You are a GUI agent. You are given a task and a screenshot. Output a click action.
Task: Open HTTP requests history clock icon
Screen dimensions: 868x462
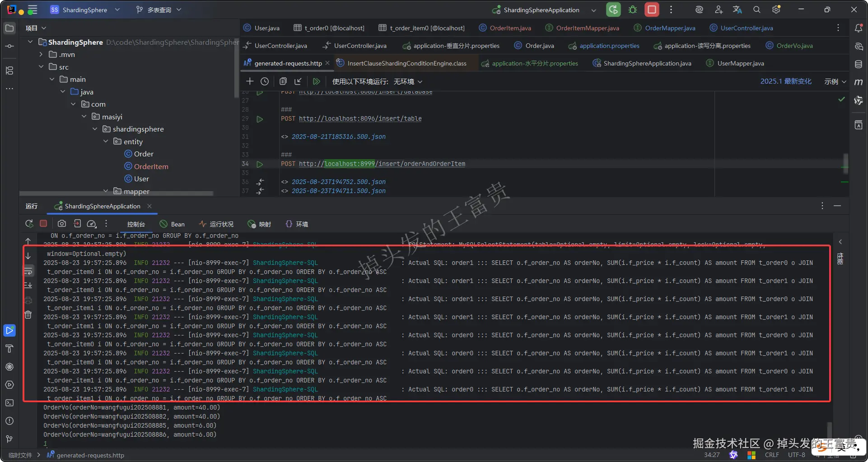click(x=265, y=81)
